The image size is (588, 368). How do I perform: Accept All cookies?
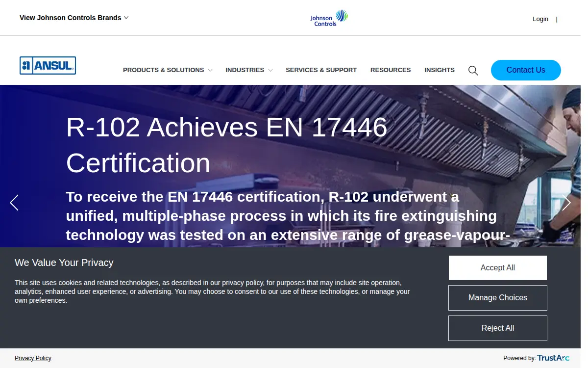click(498, 268)
